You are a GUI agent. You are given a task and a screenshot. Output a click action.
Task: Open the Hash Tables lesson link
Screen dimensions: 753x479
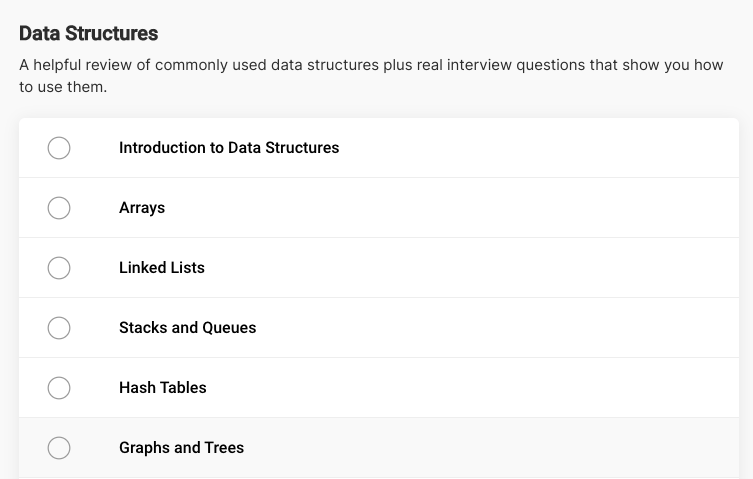click(163, 388)
